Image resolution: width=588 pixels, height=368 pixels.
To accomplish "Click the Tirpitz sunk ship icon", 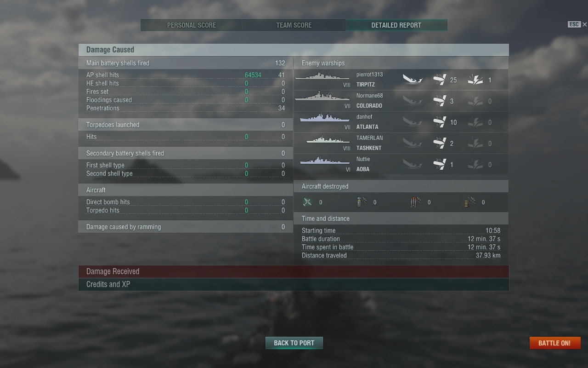I will (413, 80).
